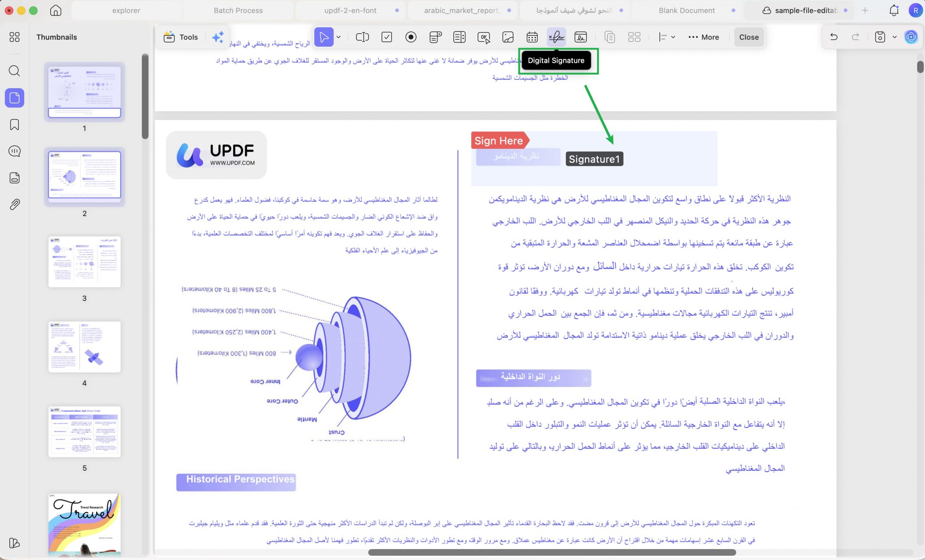Click the create multiple copies grid icon
Viewport: 925px width, 560px height.
(x=634, y=37)
